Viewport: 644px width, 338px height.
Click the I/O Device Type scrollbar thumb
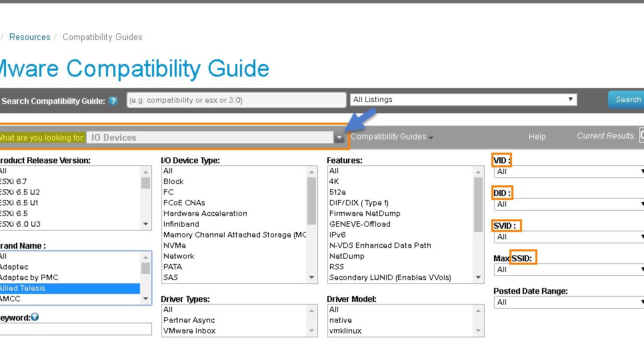tap(312, 201)
